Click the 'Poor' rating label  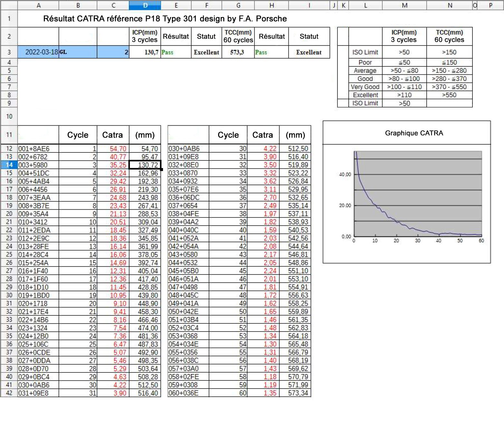365,63
